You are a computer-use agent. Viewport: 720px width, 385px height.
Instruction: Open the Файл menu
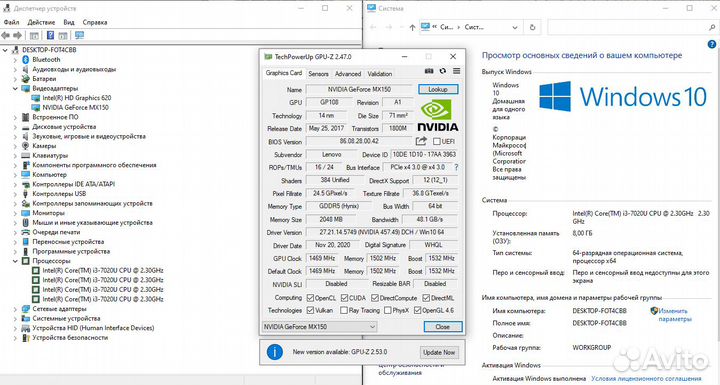[x=11, y=22]
